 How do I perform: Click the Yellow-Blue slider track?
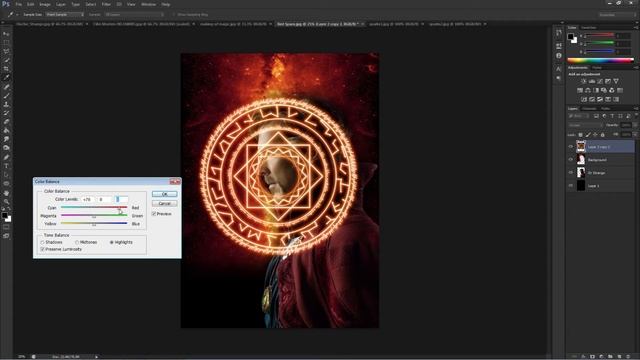click(x=94, y=223)
